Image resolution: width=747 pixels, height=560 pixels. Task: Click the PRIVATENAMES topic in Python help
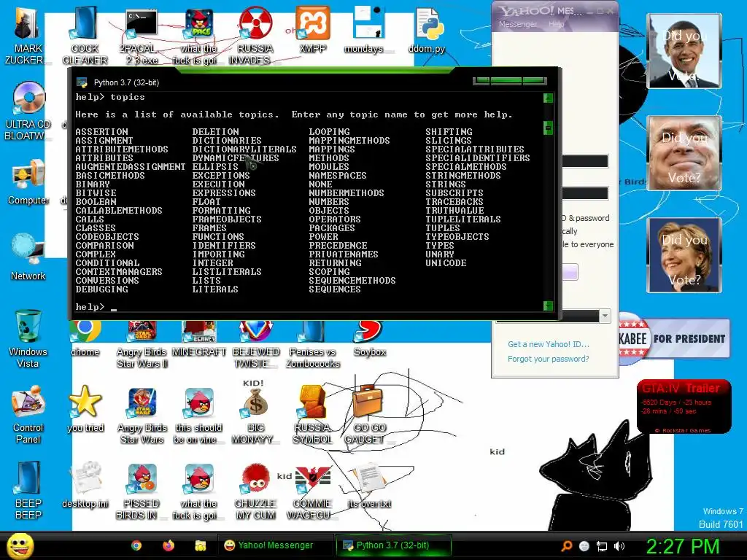pos(344,254)
